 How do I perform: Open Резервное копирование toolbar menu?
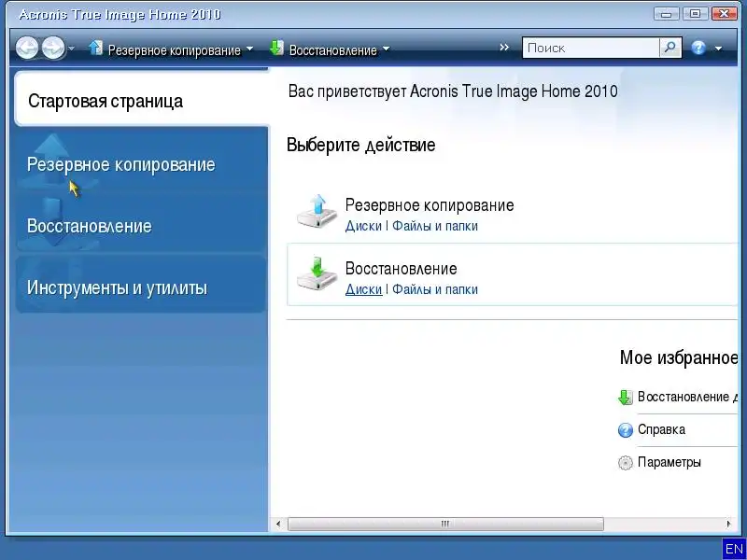coord(175,50)
